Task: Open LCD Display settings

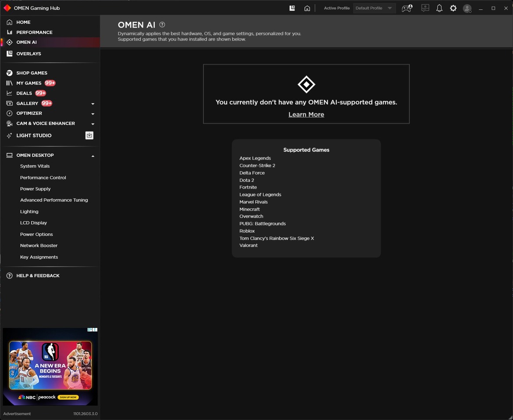Action: (x=33, y=223)
